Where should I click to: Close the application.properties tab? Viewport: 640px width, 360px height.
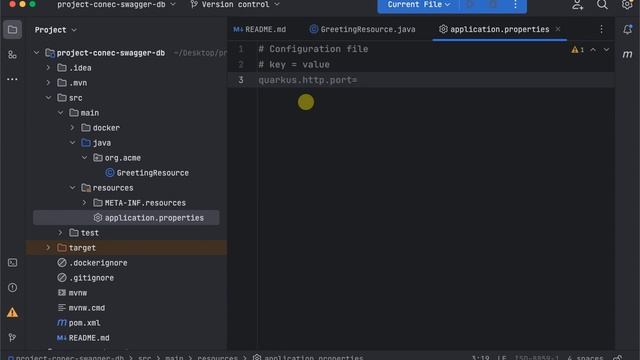[558, 29]
